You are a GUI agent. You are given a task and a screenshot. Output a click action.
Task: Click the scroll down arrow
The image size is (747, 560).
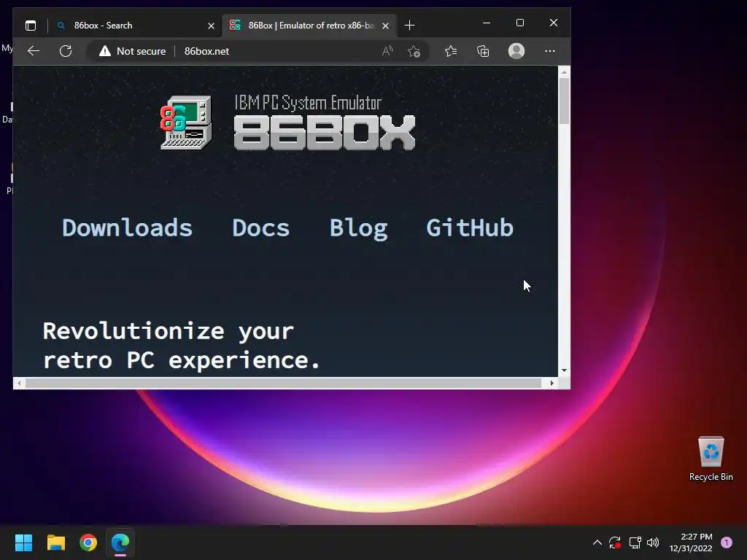click(564, 370)
